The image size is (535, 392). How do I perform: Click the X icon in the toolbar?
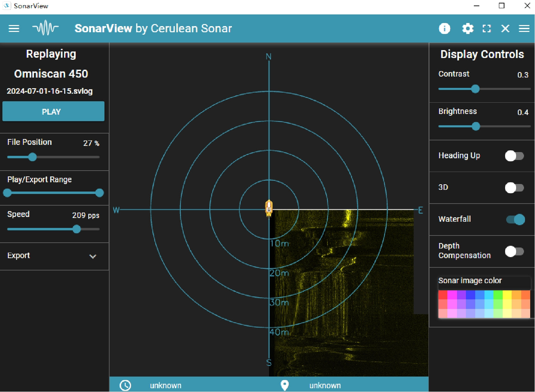pyautogui.click(x=505, y=28)
